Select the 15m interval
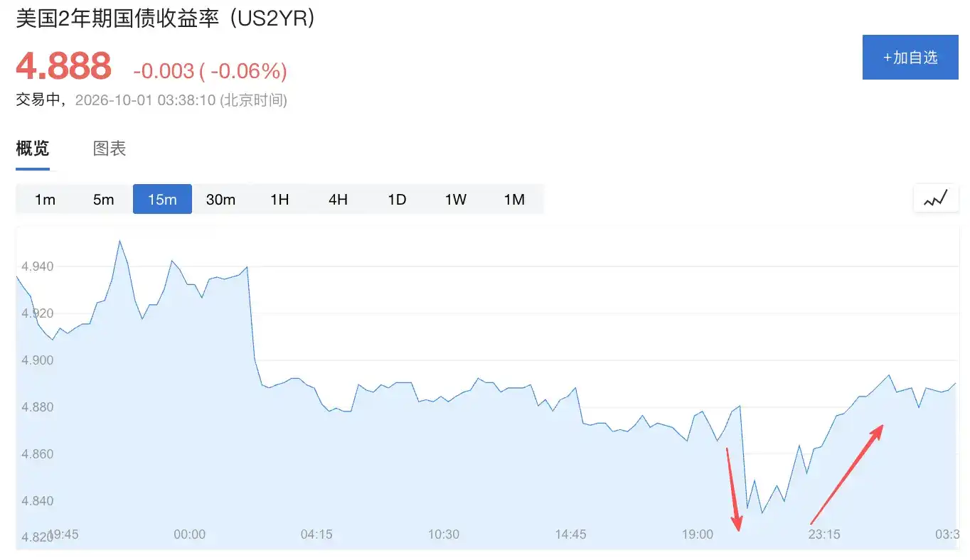The image size is (970, 560). click(162, 199)
